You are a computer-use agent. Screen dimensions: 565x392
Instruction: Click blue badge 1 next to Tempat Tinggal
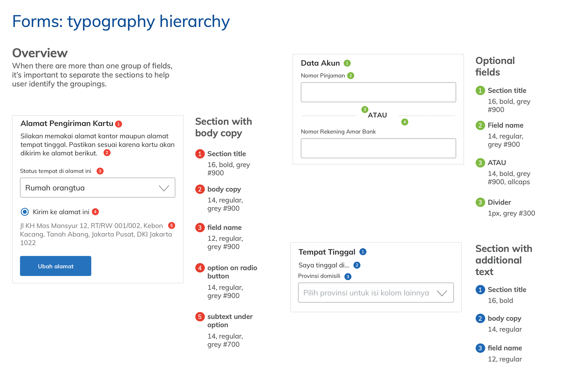[363, 252]
